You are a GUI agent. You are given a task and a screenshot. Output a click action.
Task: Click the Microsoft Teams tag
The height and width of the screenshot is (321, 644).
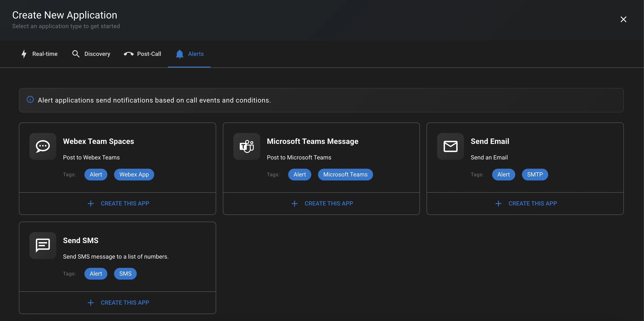point(345,175)
